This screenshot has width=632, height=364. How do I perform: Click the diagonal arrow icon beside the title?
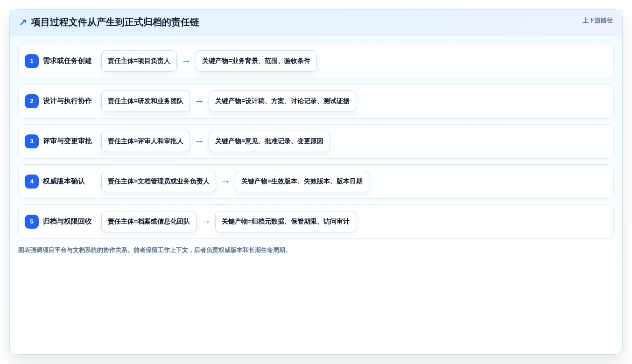click(23, 22)
